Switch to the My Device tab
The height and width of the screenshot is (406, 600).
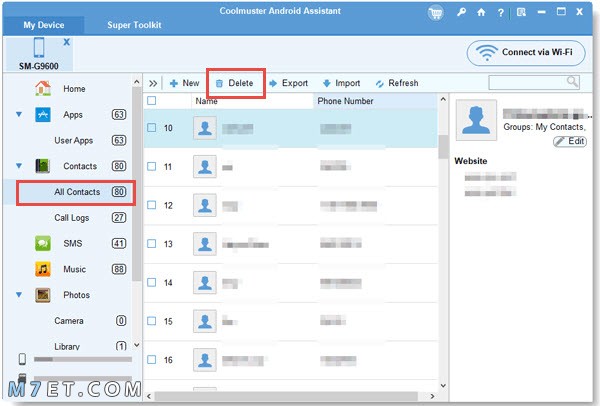[x=44, y=25]
